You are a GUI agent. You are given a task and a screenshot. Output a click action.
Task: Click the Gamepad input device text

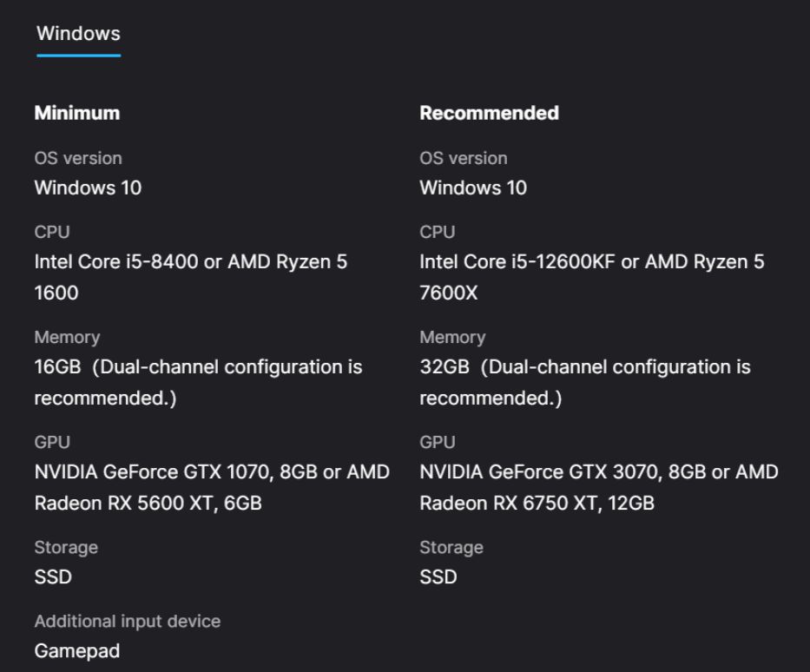[x=77, y=650]
